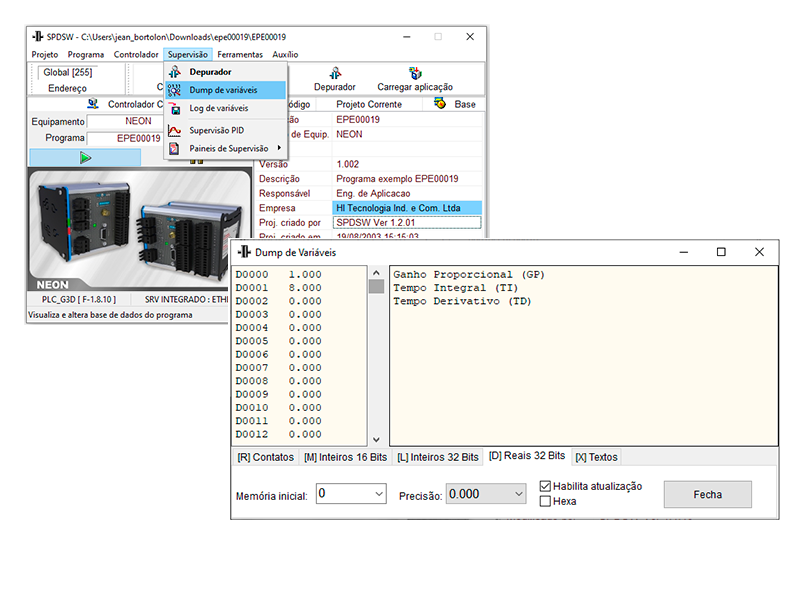The image size is (800, 600).
Task: Click the Log de variáveis disk icon
Action: (x=174, y=109)
